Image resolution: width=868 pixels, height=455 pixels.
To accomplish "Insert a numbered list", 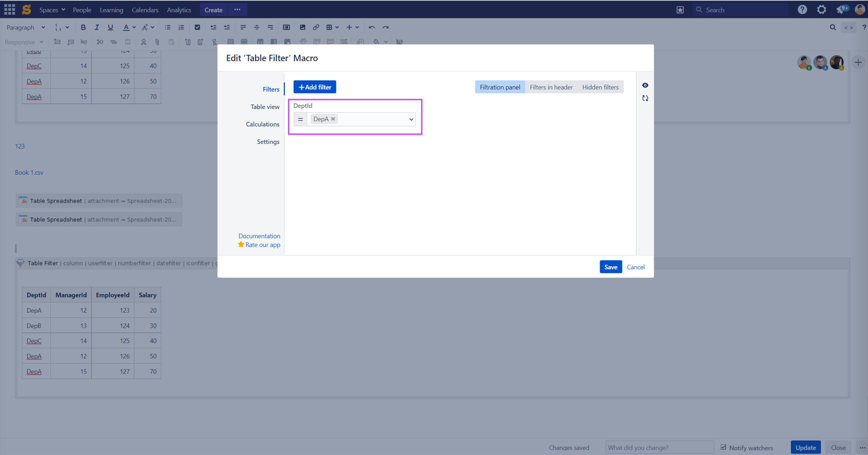I will [181, 28].
